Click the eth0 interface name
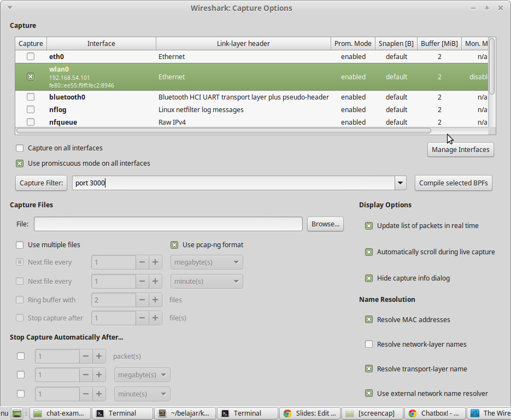The height and width of the screenshot is (420, 511). point(56,56)
